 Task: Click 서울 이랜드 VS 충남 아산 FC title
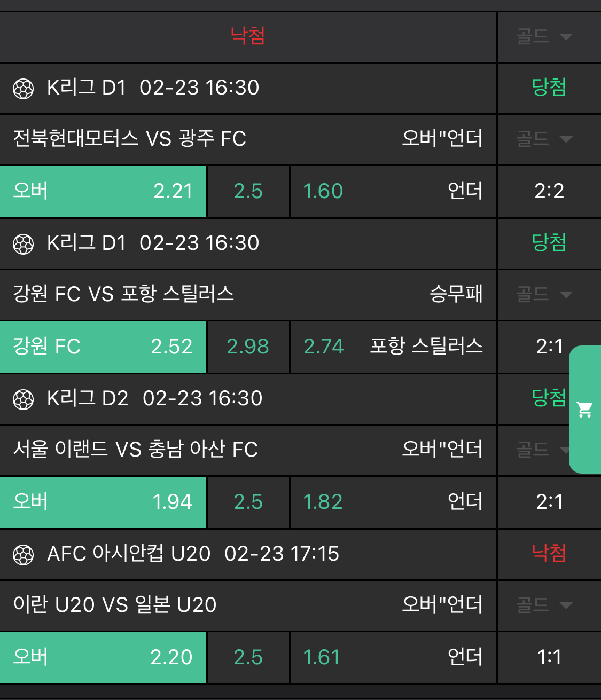click(135, 450)
